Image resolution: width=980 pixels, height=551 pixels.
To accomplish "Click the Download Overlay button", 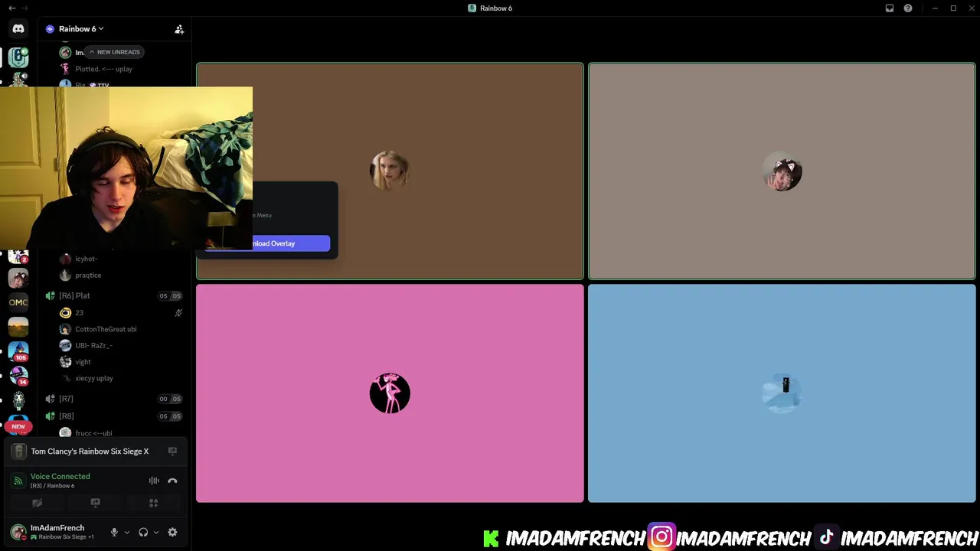I will click(291, 243).
